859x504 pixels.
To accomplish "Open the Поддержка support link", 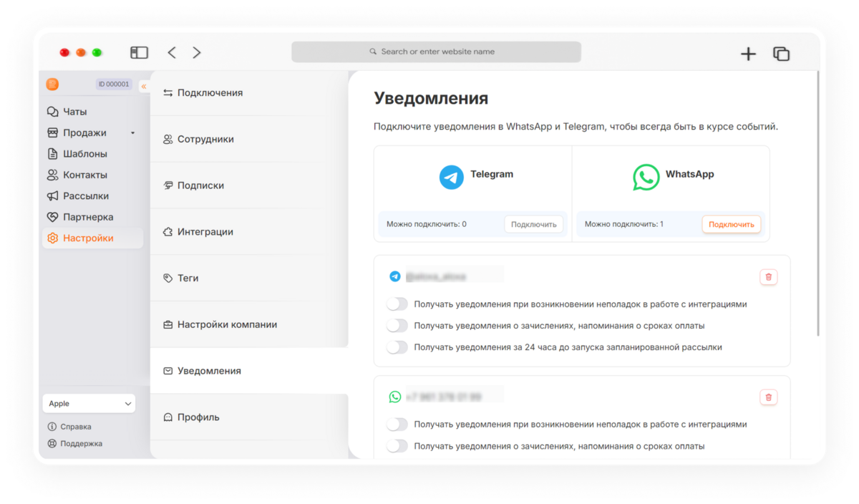I will 75,444.
